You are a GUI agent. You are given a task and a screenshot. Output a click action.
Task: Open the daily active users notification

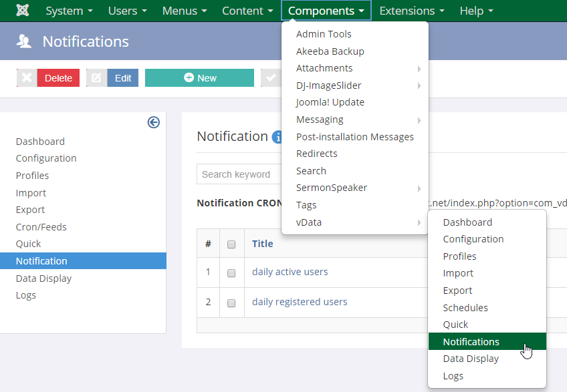click(290, 272)
